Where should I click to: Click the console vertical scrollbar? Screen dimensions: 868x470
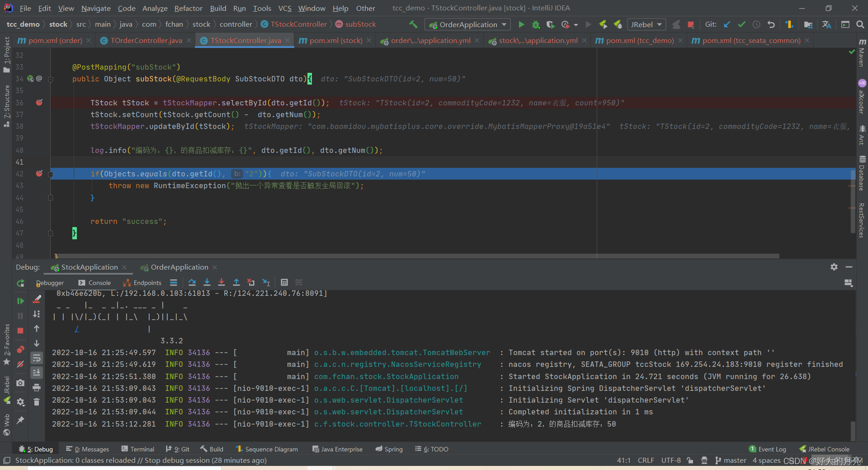point(853,430)
